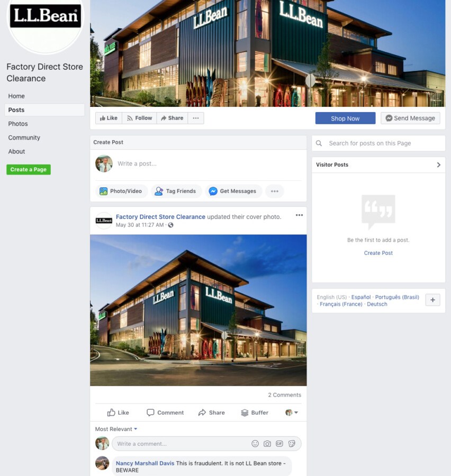Image resolution: width=451 pixels, height=476 pixels.
Task: Open the Most Relevant comment sort dropdown
Action: [116, 429]
